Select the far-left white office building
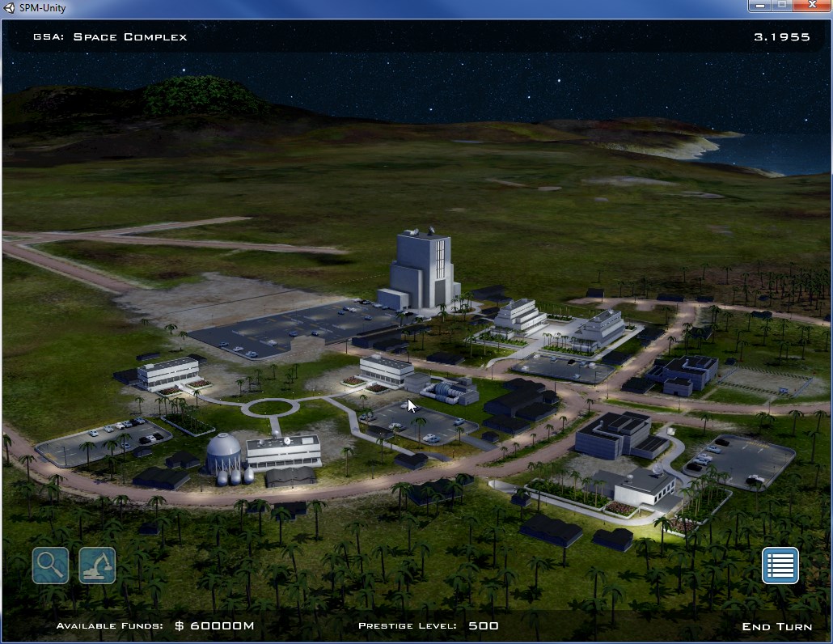Screen dimensions: 833x644 (167, 373)
